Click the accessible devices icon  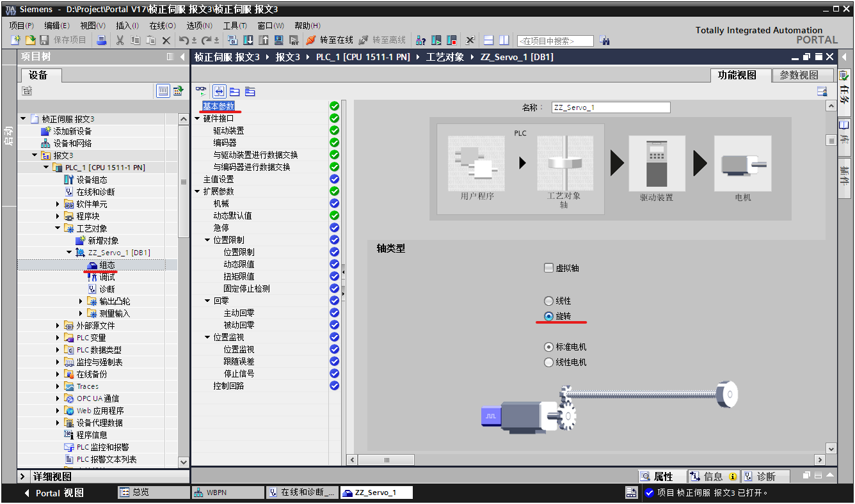(x=420, y=40)
